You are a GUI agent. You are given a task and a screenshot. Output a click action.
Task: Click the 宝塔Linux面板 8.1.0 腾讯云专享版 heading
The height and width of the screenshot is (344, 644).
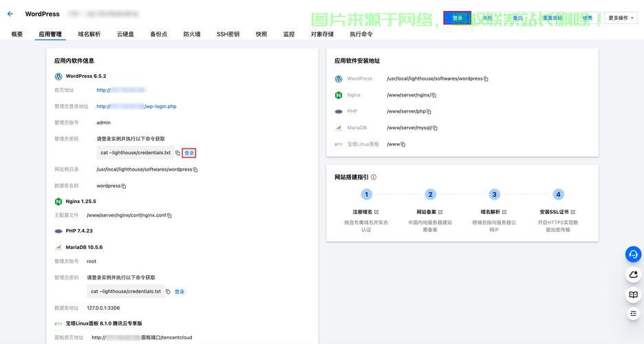[104, 323]
